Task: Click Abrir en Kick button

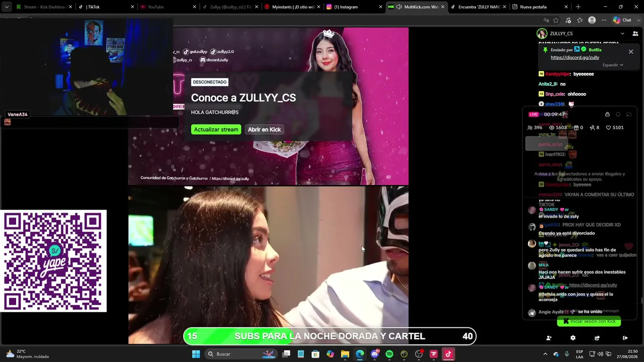Action: pyautogui.click(x=264, y=130)
